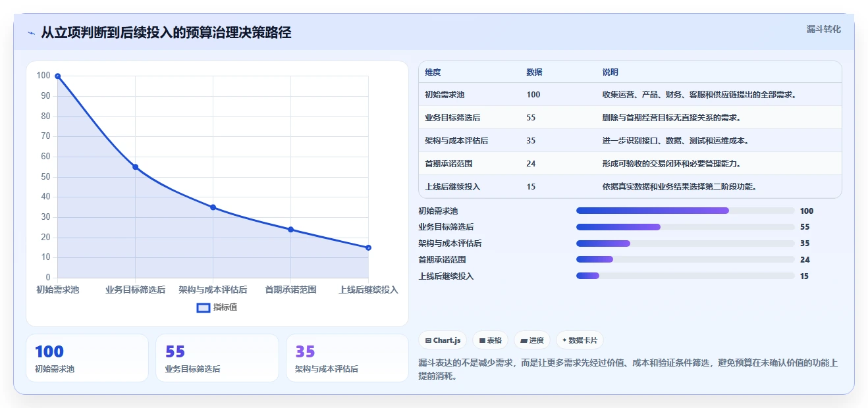
Task: Click x-axis label 架构与成本评估后 under the chart
Action: [213, 290]
